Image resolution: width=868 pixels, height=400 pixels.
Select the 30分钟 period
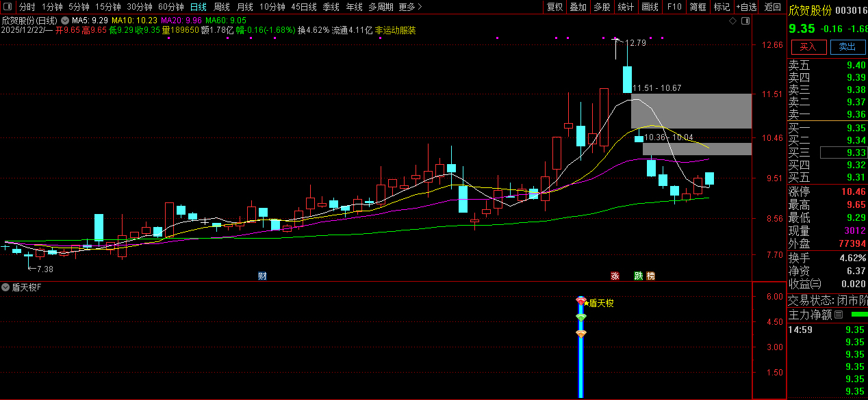pos(139,7)
